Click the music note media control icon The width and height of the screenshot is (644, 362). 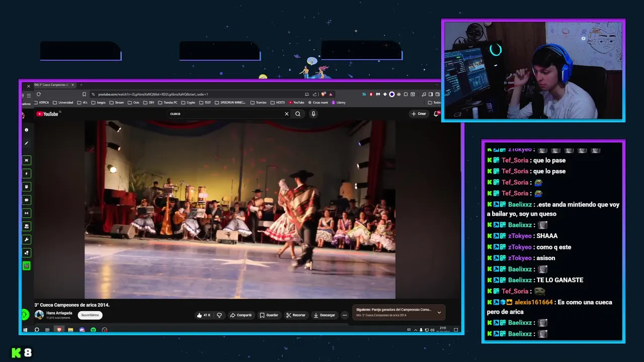[424, 94]
